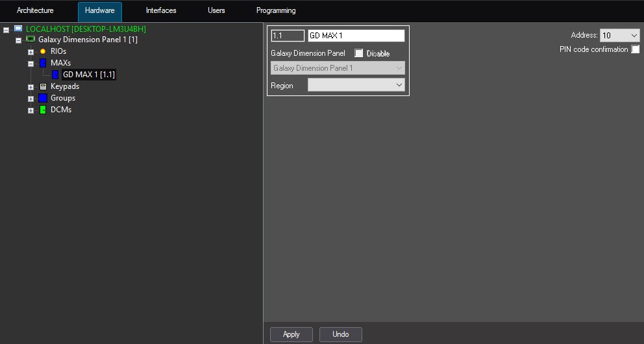Screen dimensions: 644x344
Task: Click the GD MAX 1 name field
Action: (x=356, y=36)
